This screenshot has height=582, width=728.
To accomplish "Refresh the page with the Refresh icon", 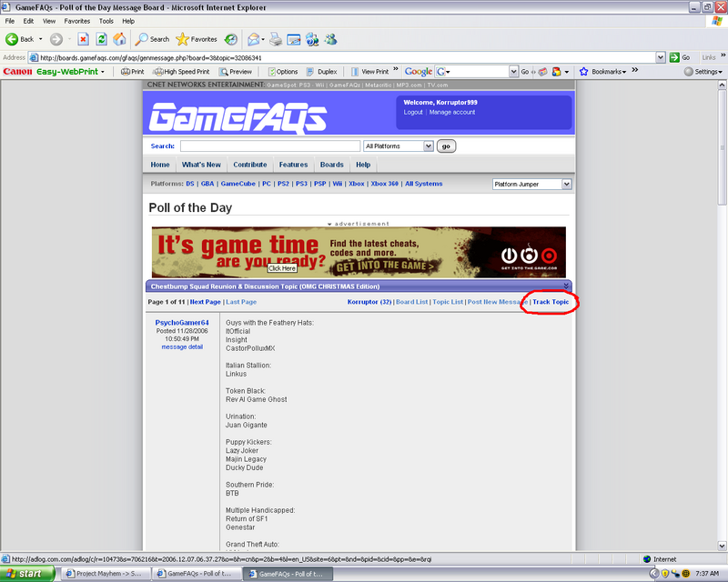I will pyautogui.click(x=101, y=39).
